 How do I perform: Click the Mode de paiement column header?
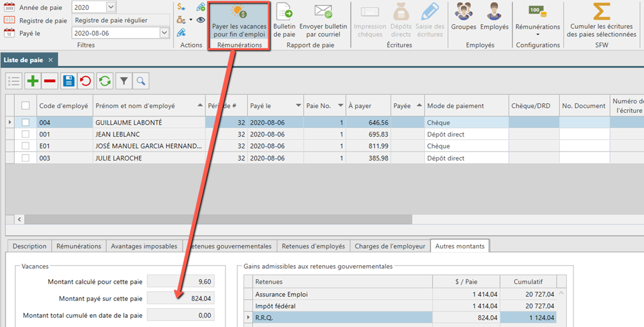pos(467,105)
